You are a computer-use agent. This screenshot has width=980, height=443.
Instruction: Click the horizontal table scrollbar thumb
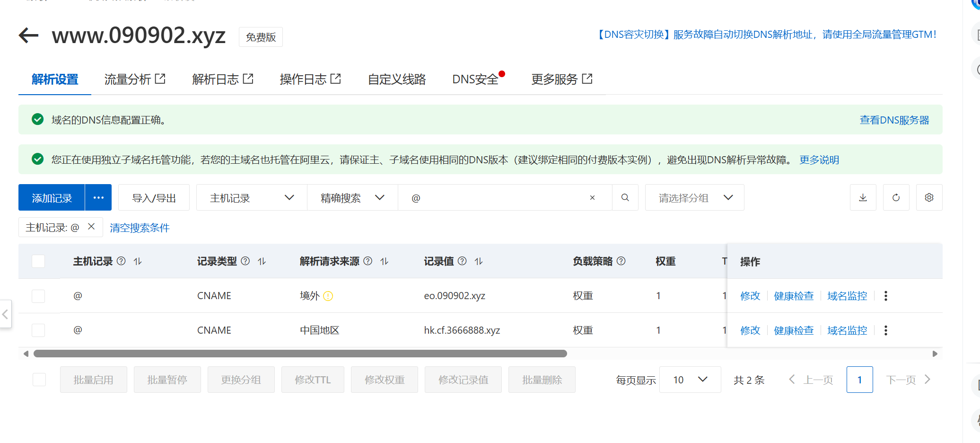click(300, 354)
